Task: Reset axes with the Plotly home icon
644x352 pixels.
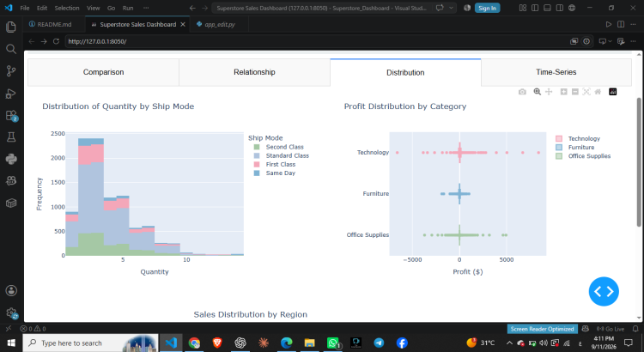Action: [598, 92]
